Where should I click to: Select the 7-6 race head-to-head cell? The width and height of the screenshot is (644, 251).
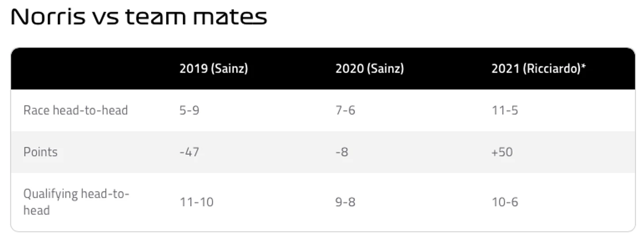point(345,110)
